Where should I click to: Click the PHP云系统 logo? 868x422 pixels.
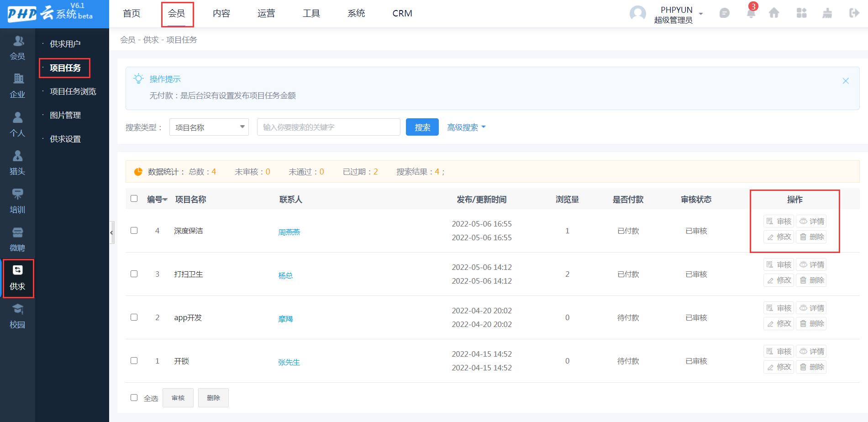pos(50,13)
